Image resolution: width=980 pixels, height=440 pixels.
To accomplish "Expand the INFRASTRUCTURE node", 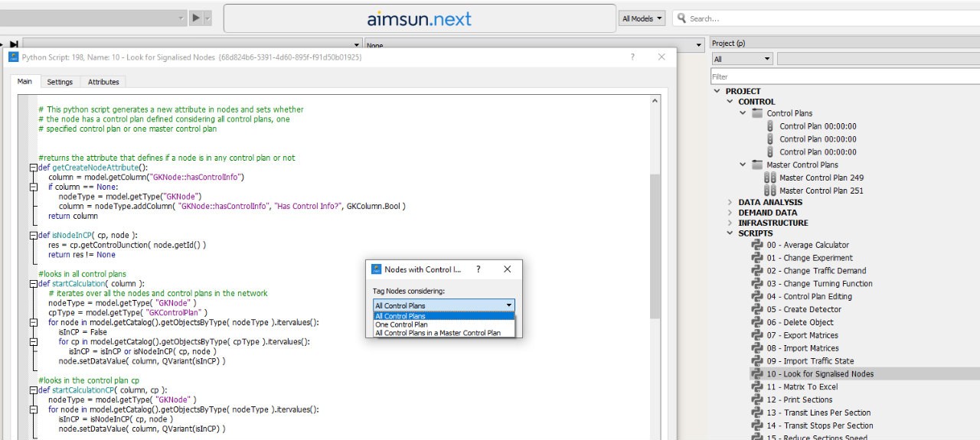I will [730, 223].
